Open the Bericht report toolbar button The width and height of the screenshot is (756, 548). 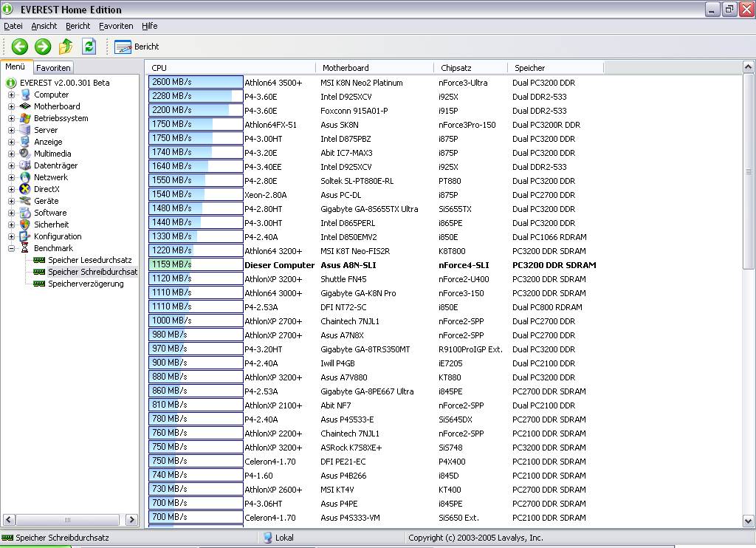(x=137, y=47)
